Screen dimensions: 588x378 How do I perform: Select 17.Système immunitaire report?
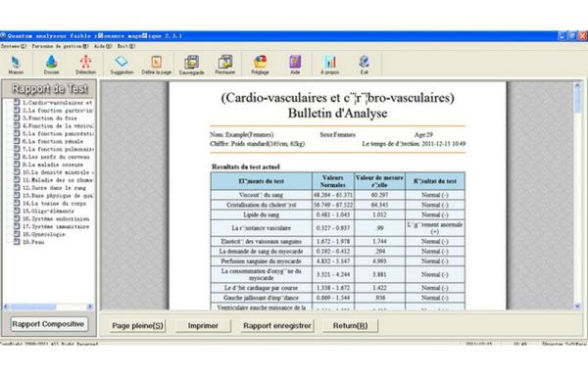point(56,226)
